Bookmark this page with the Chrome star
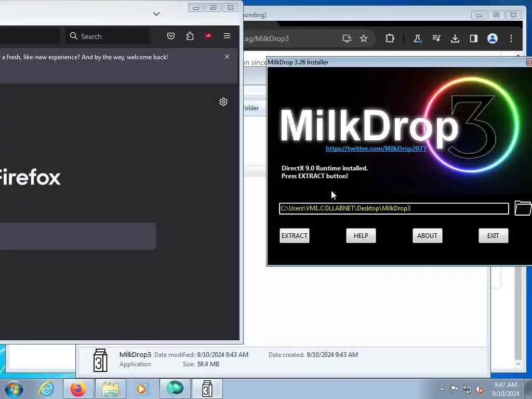 click(363, 38)
